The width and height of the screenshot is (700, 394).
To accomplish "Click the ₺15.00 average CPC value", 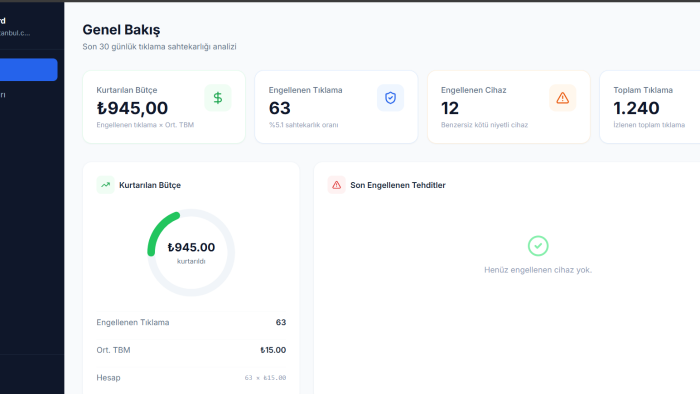I will tap(273, 350).
